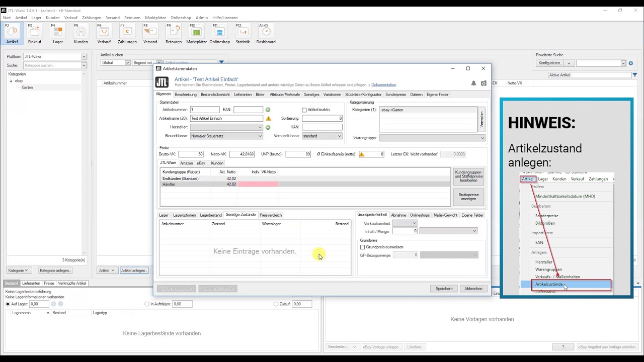Click warning icon in Einkaufspreis field
Image resolution: width=644 pixels, height=362 pixels.
tap(362, 154)
